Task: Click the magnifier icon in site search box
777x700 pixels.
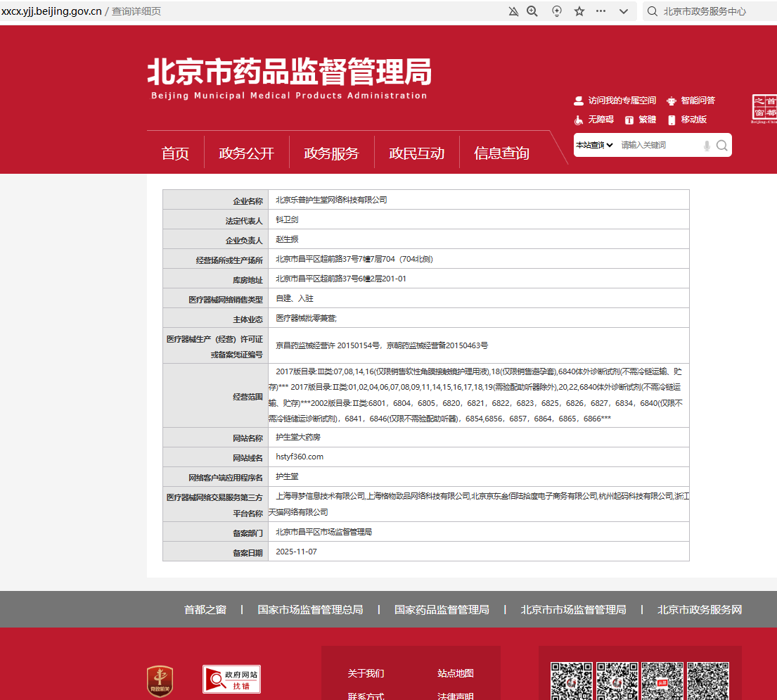Action: tap(721, 145)
